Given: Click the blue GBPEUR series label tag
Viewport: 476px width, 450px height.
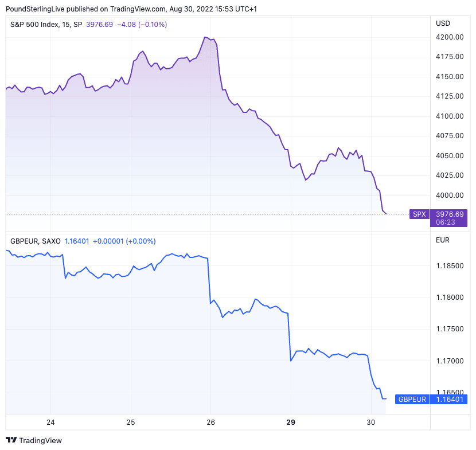Looking at the screenshot, I should [412, 399].
